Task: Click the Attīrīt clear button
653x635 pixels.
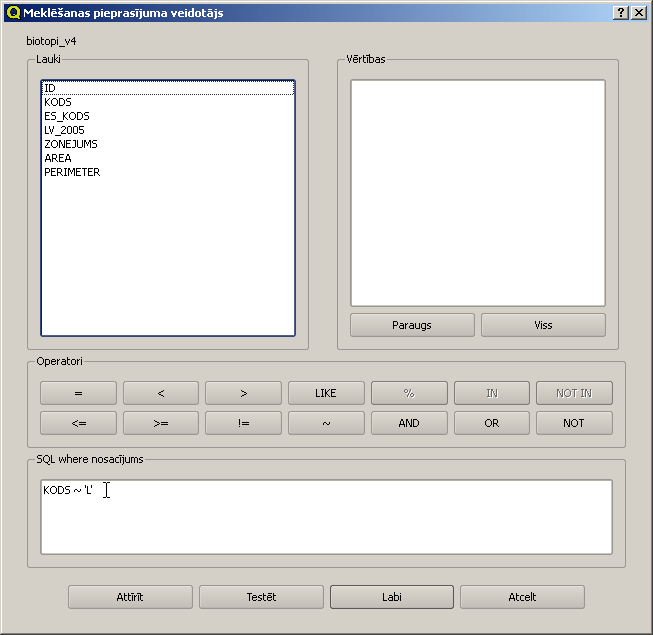Action: [130, 597]
